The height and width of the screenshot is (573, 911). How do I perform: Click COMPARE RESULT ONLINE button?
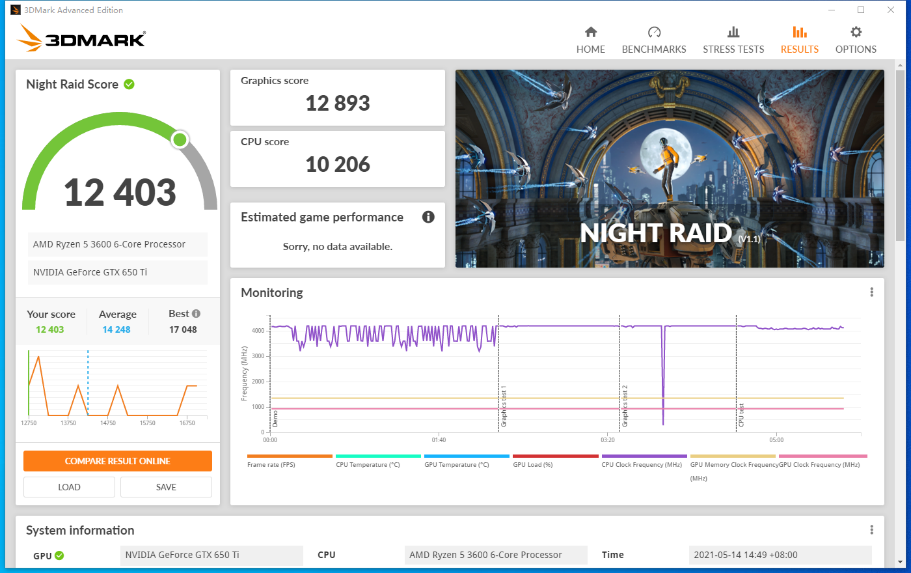click(117, 461)
